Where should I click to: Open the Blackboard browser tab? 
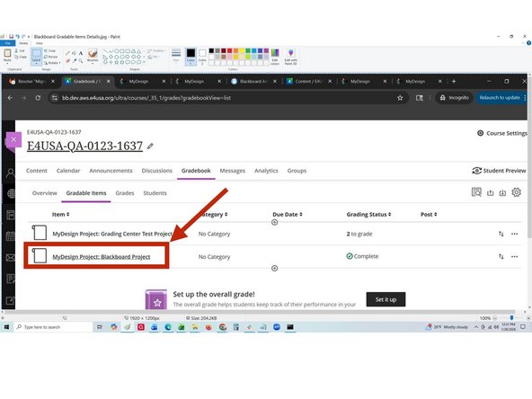point(253,82)
